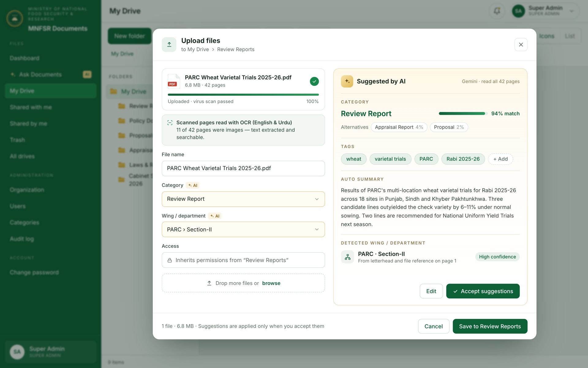Image resolution: width=588 pixels, height=368 pixels.
Task: Click the lock icon in Access field
Action: tap(170, 260)
